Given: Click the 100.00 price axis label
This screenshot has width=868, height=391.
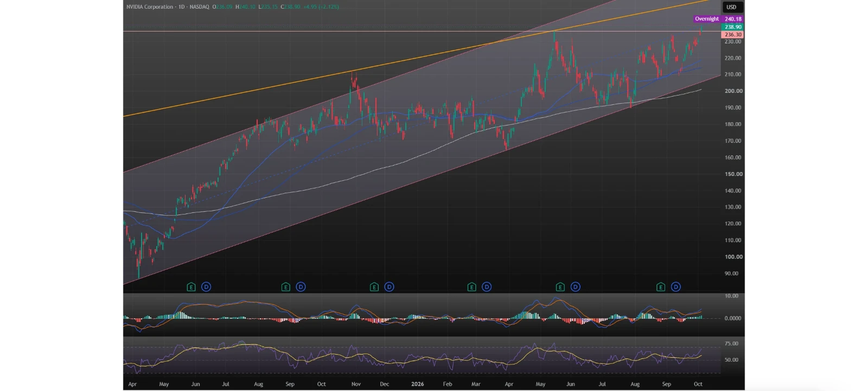Looking at the screenshot, I should (733, 257).
